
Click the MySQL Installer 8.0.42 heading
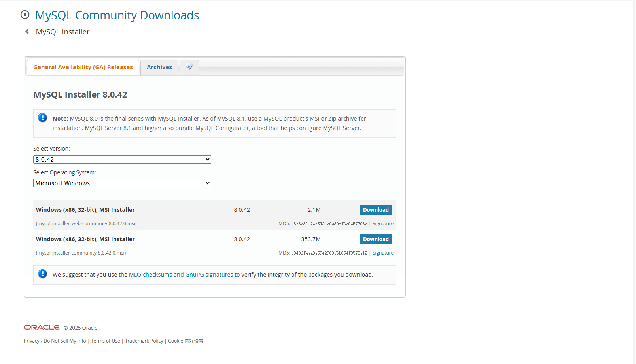click(80, 95)
